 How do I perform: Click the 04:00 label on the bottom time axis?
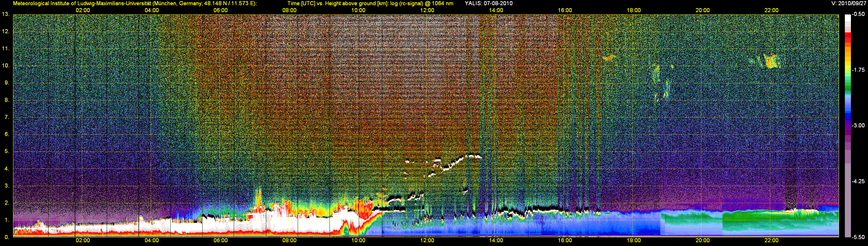coord(152,240)
